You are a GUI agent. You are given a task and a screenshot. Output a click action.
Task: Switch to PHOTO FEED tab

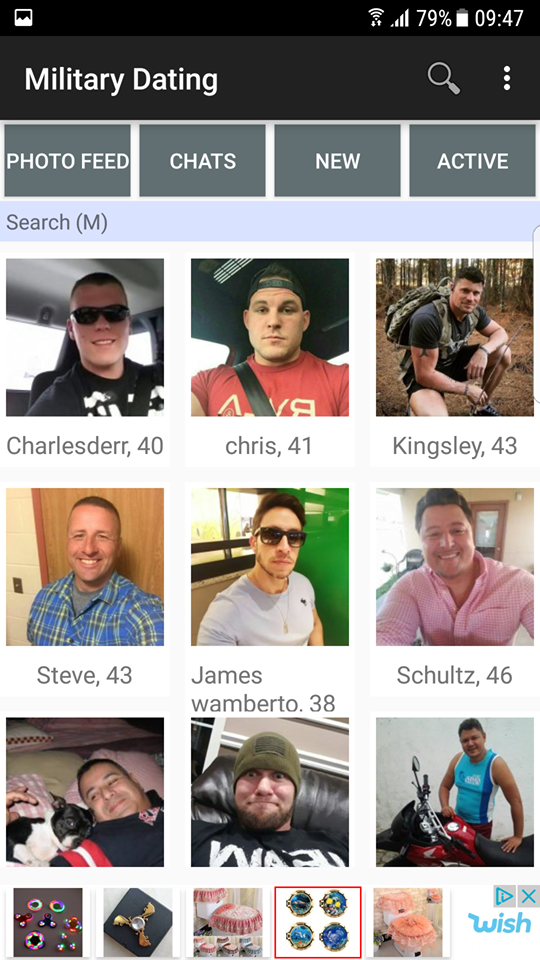point(67,161)
